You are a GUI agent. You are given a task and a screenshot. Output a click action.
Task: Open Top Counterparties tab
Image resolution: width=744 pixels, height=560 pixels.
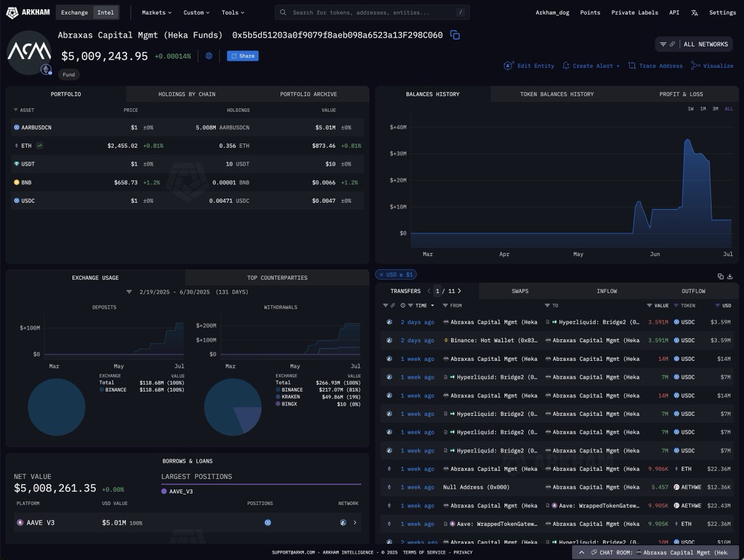pos(277,278)
